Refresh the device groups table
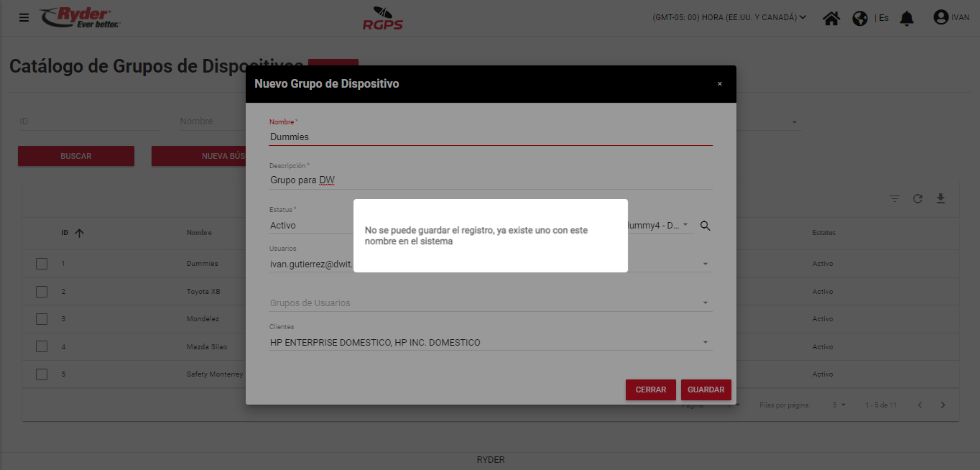This screenshot has height=470, width=980. 917,199
